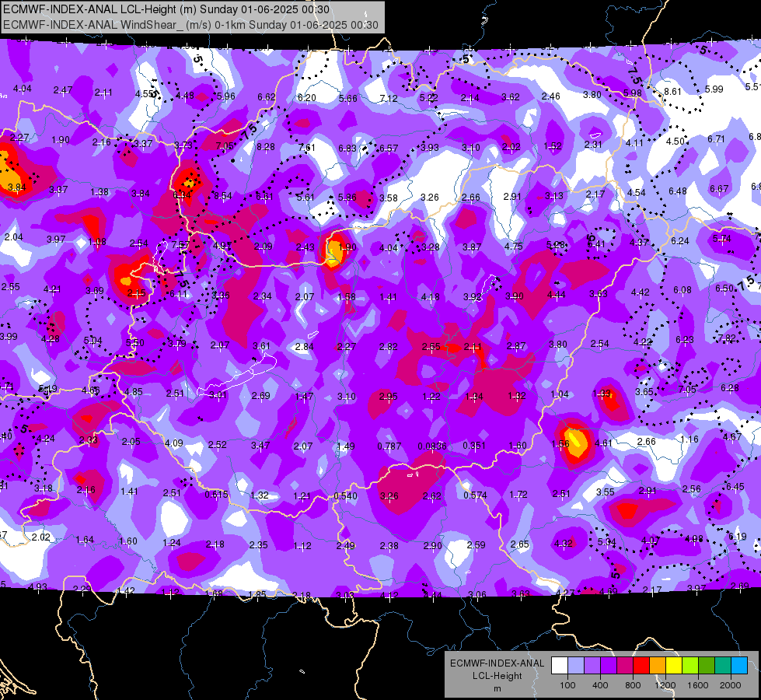Click the vivid violet legend swatch
Viewport: 761px width, 700px height.
609,666
